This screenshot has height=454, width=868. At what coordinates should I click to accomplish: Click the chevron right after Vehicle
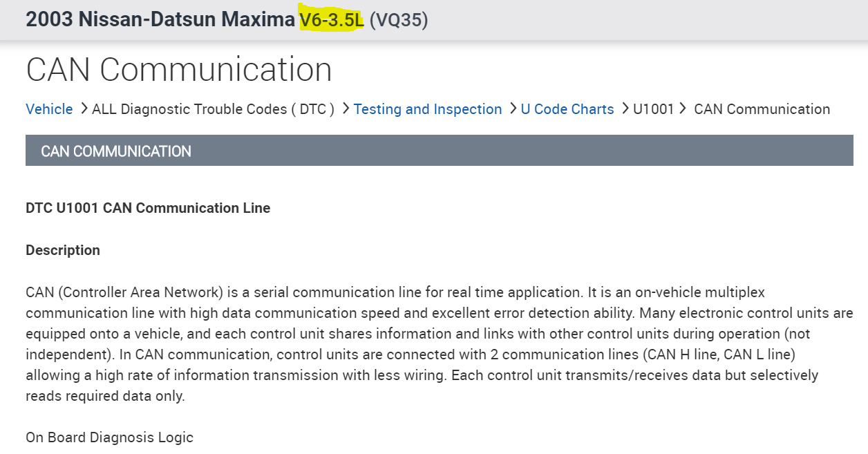tap(84, 108)
